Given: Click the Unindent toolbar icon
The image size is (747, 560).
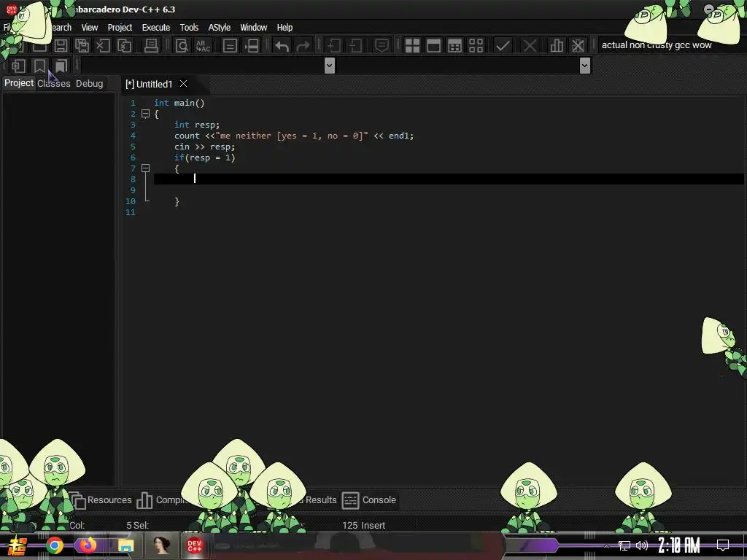Looking at the screenshot, I should pos(355,46).
